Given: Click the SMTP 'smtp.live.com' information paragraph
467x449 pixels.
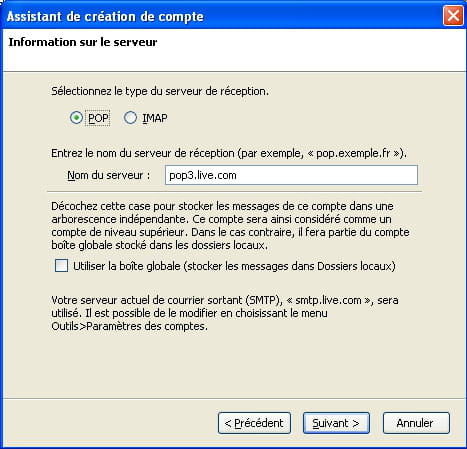Looking at the screenshot, I should pos(225,313).
